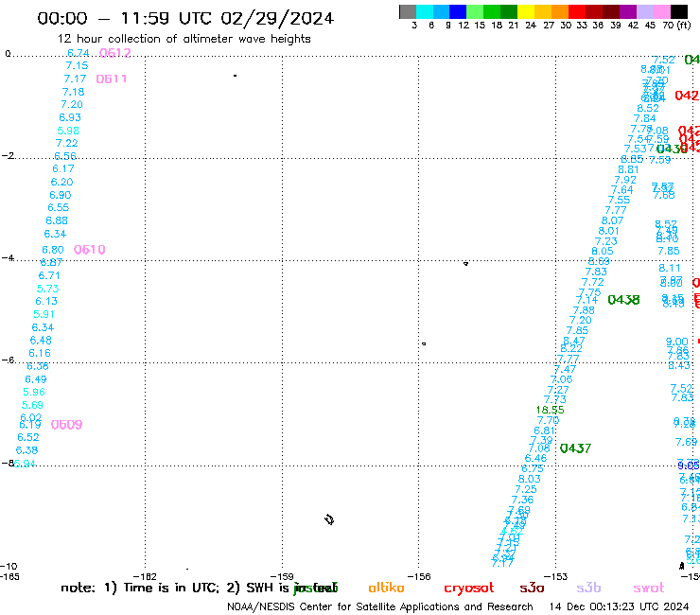The width and height of the screenshot is (700, 615).
Task: Click the wave height value '6.93'
Action: tap(70, 117)
